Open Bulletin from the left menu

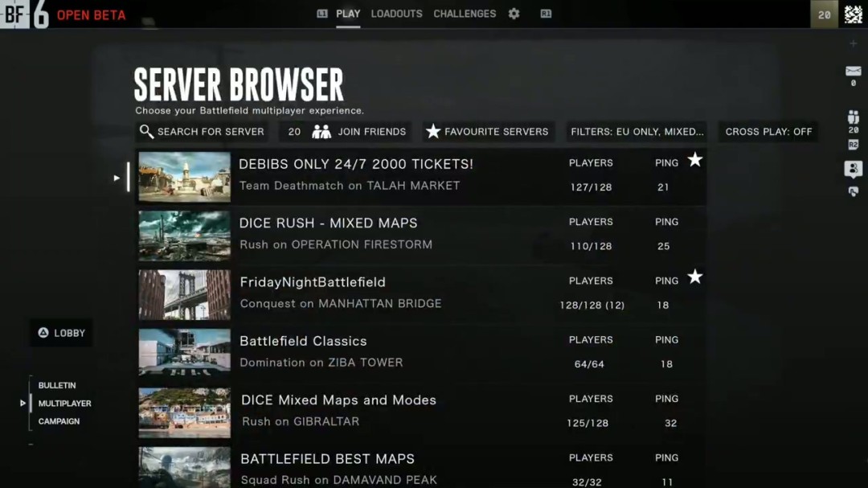[57, 386]
